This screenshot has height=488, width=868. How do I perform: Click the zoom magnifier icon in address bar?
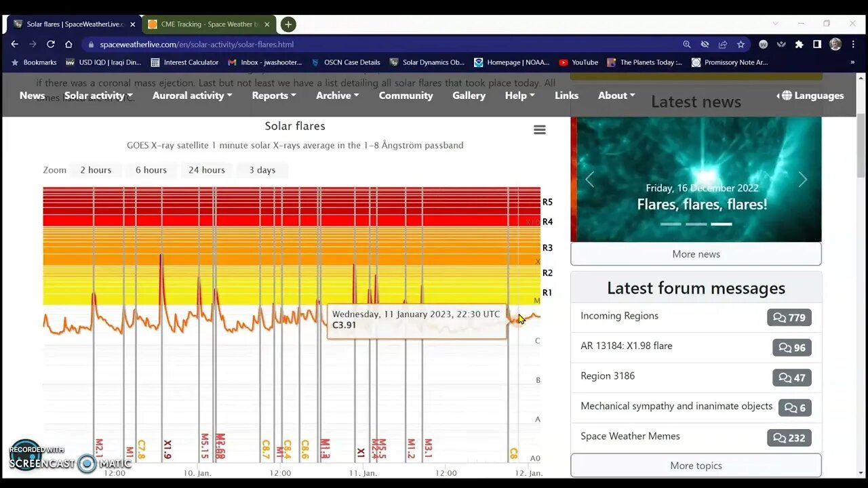click(686, 44)
